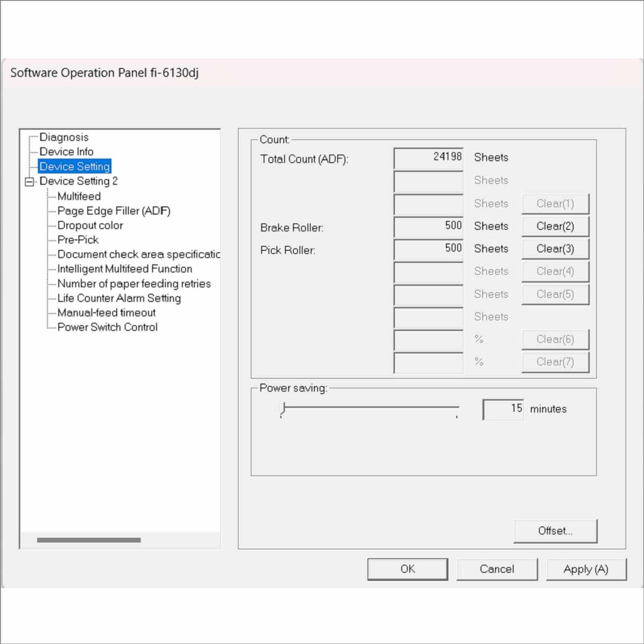Viewport: 644px width, 644px height.
Task: Open the Offset... dialog
Action: coord(555,531)
